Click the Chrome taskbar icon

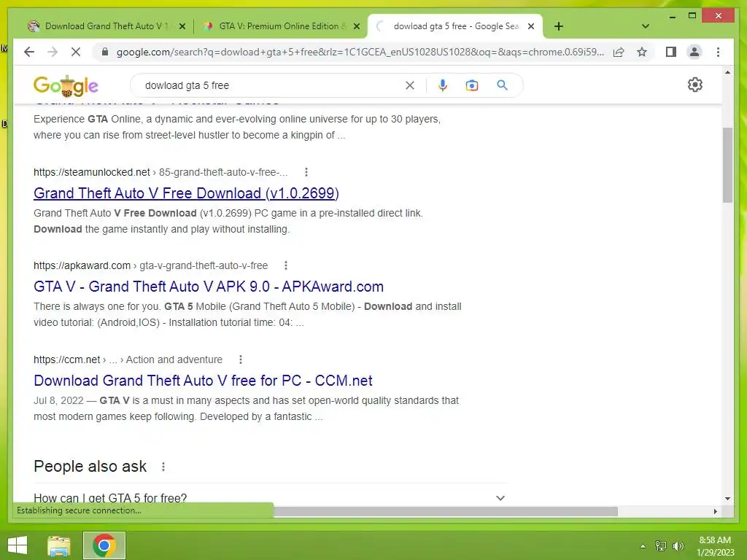(104, 545)
